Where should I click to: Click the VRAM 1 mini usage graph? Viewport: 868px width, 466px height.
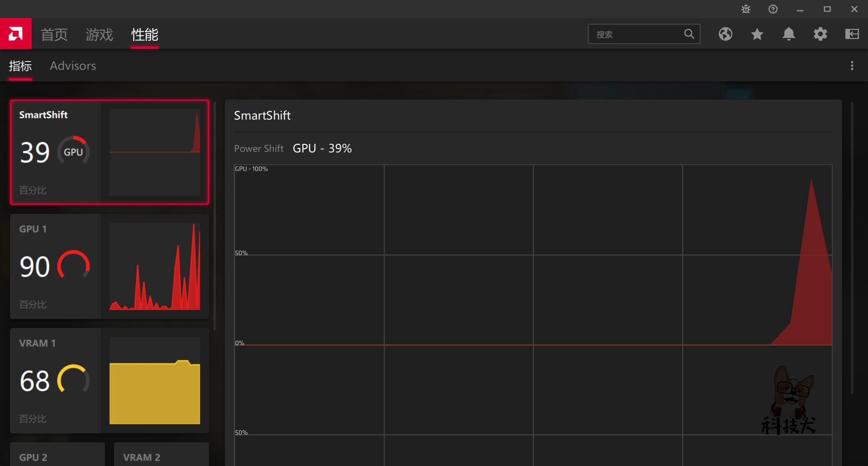pyautogui.click(x=155, y=380)
